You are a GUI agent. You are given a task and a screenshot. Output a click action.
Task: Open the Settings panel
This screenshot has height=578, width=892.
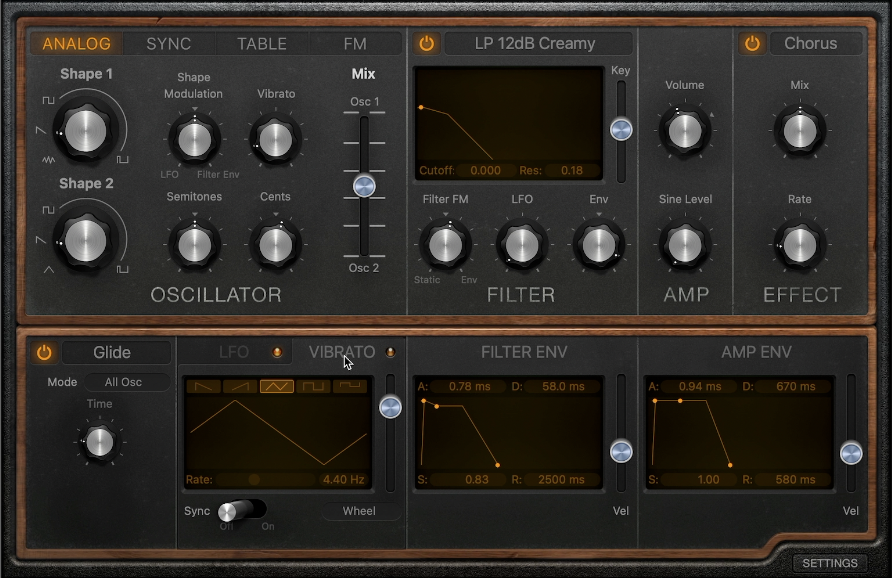[830, 563]
